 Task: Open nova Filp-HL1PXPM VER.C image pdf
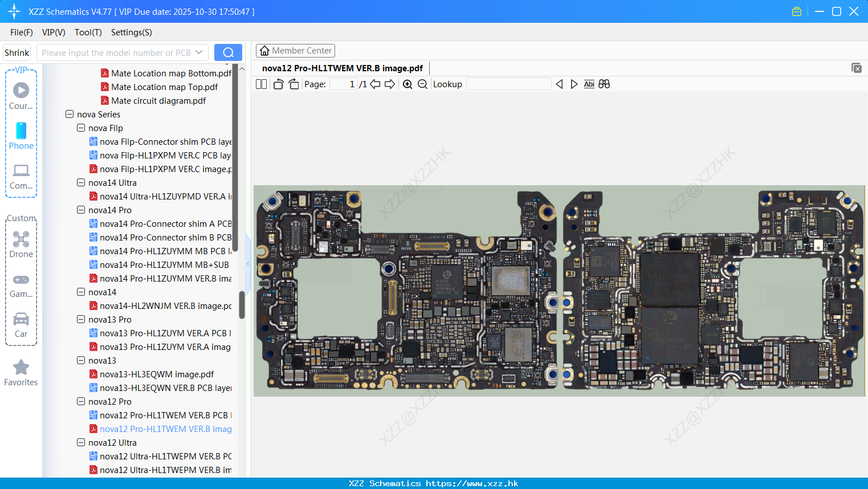160,169
